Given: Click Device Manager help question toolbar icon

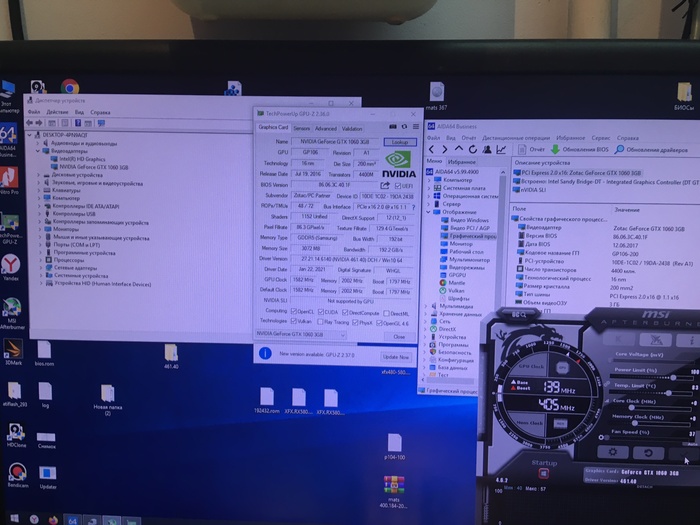Looking at the screenshot, I should click(78, 123).
